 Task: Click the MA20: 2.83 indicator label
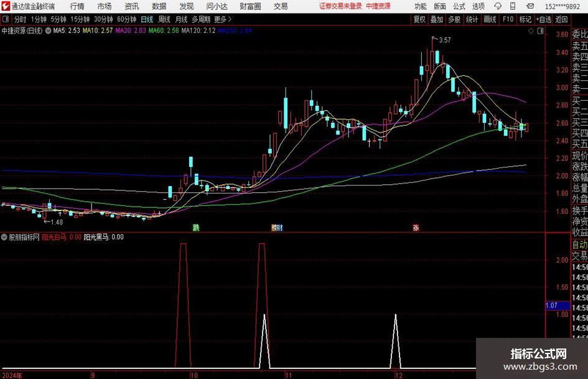pos(131,30)
